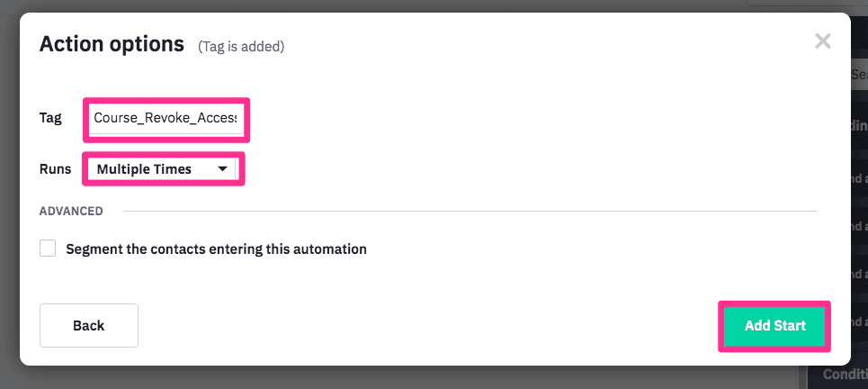Select the sidebar section heading below search
The width and height of the screenshot is (868, 389).
[x=859, y=125]
